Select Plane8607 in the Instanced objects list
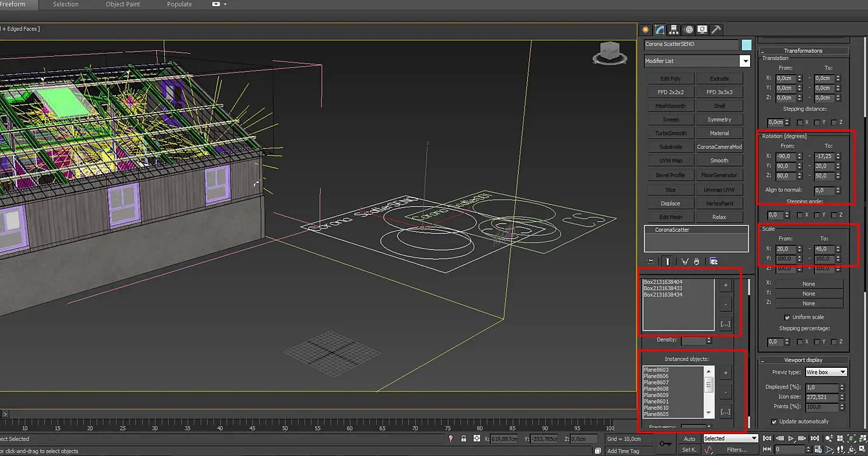Viewport: 868px width, 456px height. click(656, 382)
